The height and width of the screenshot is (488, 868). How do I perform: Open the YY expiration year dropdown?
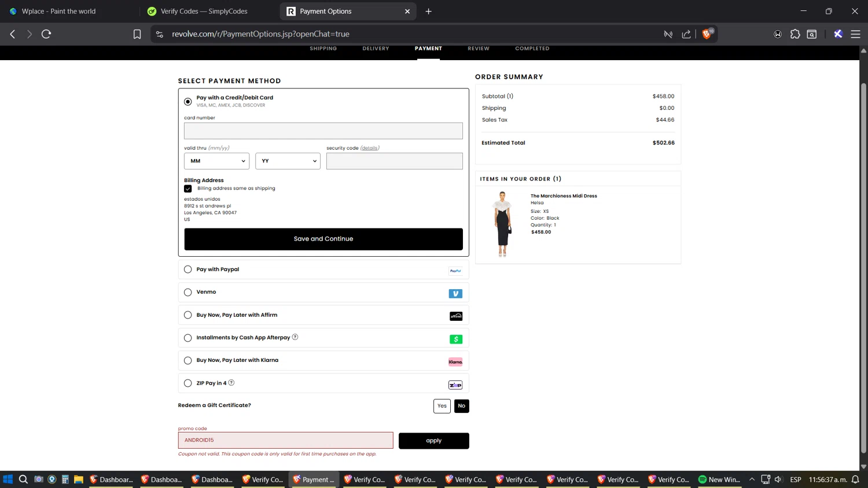coord(288,161)
